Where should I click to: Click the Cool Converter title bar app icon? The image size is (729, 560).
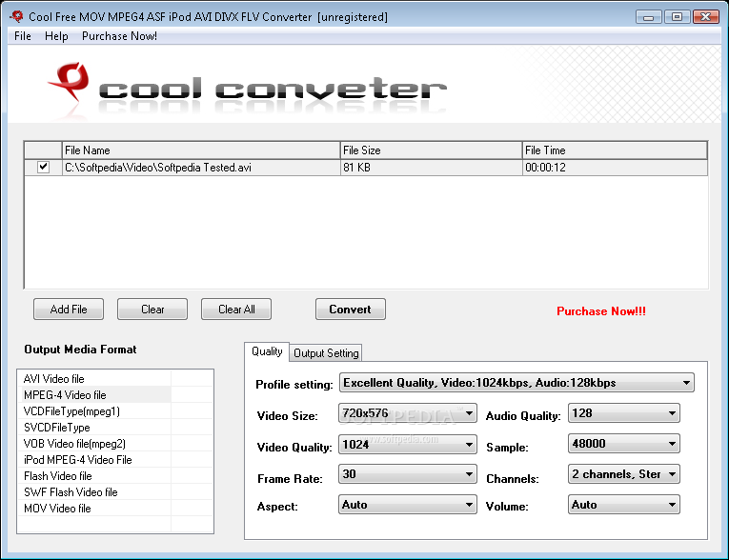coord(16,16)
